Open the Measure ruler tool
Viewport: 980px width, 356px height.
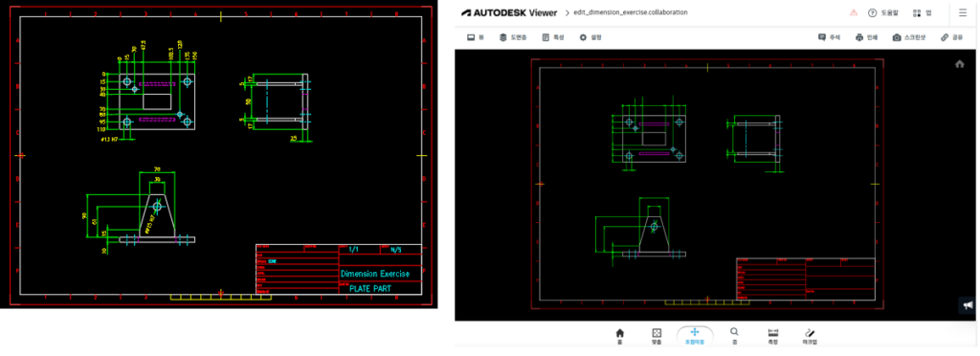click(x=772, y=335)
